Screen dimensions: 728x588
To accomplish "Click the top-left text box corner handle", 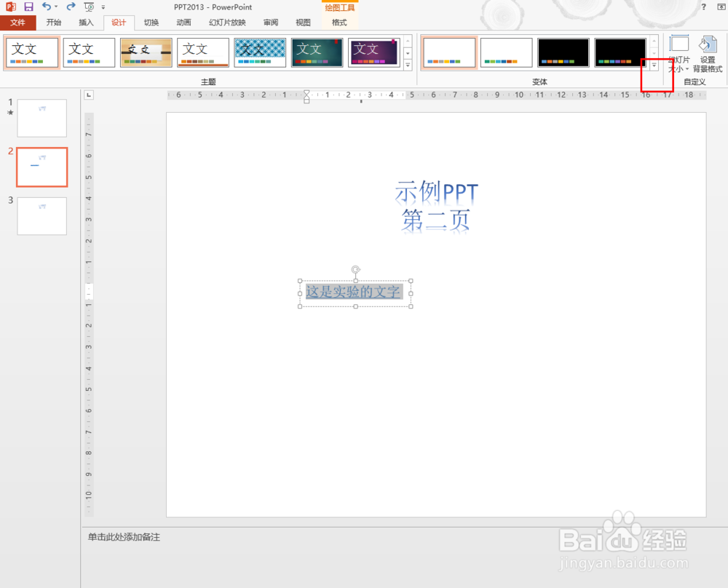I will [x=300, y=281].
